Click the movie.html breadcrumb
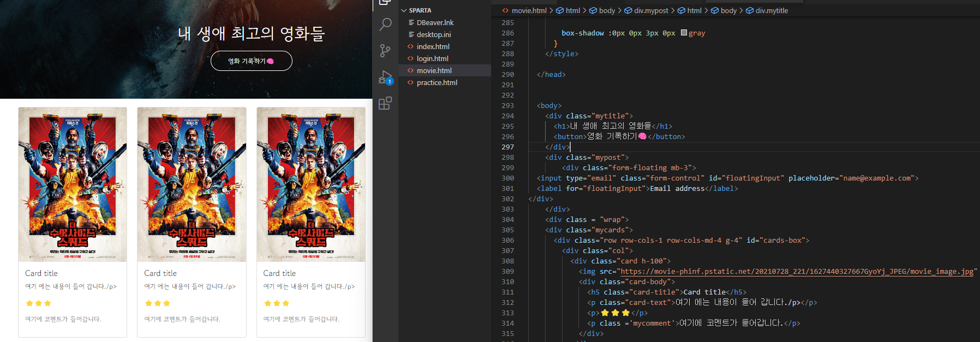 tap(529, 10)
